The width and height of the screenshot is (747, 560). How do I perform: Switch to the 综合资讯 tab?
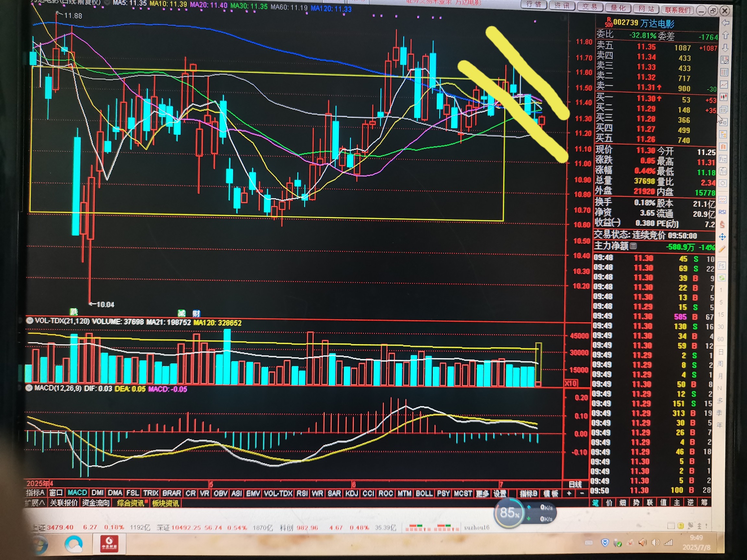pyautogui.click(x=131, y=503)
